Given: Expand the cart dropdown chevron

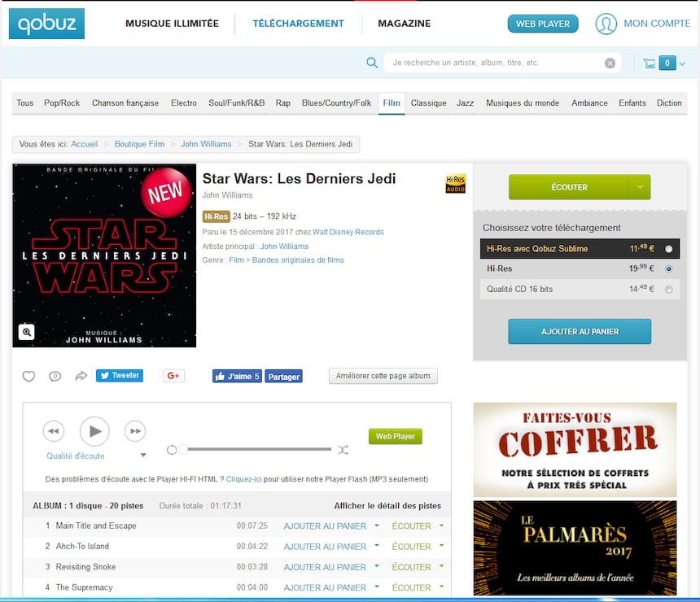Looking at the screenshot, I should 682,63.
